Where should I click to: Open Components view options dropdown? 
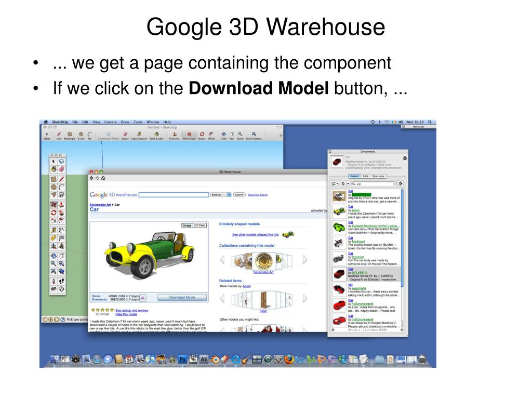[x=335, y=183]
